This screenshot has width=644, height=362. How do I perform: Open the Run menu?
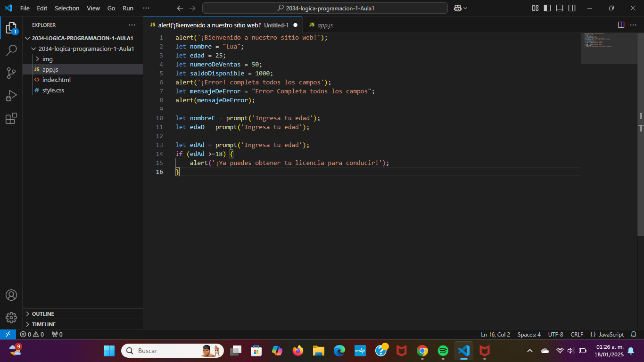coord(128,8)
